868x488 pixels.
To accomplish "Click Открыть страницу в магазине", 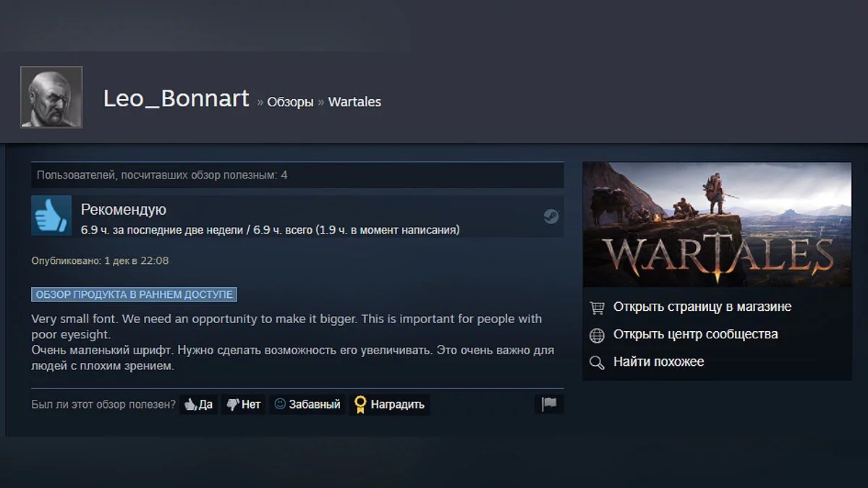I will pyautogui.click(x=702, y=307).
